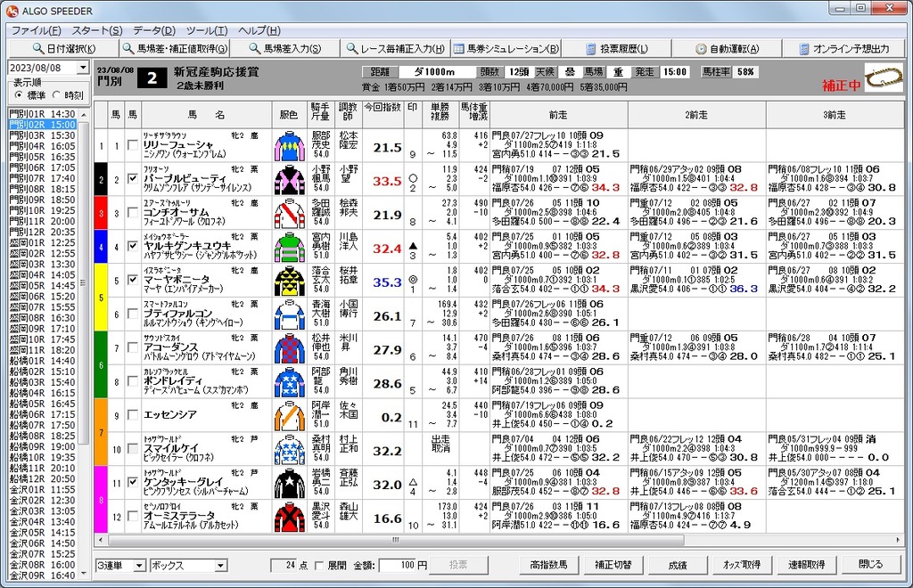Screen dimensions: 913x588
Task: Check the box for horse コンチオーサム
Action: click(x=133, y=212)
